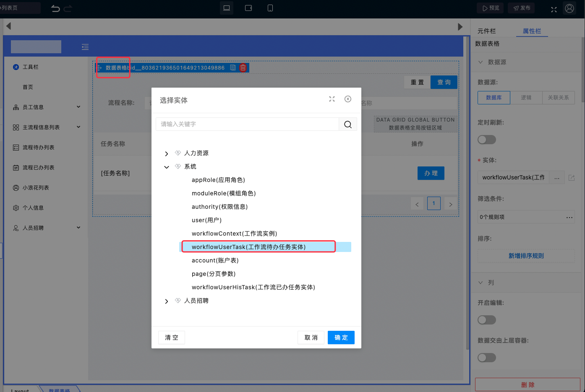Click the copy icon on data table tag

pos(233,67)
